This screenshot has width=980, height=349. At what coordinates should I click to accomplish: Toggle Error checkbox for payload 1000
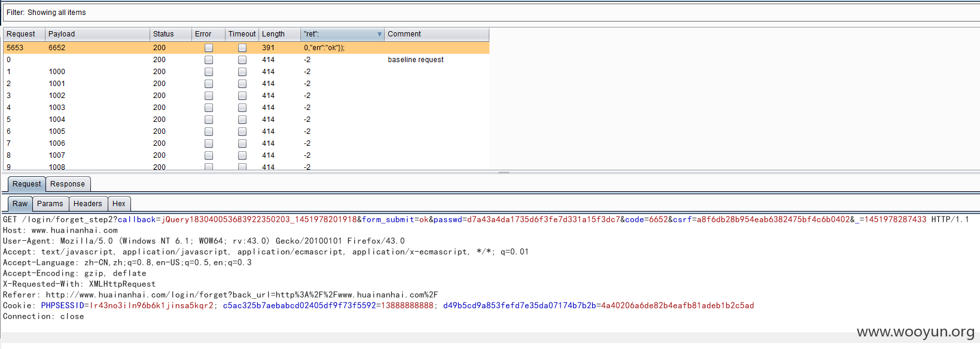click(209, 72)
